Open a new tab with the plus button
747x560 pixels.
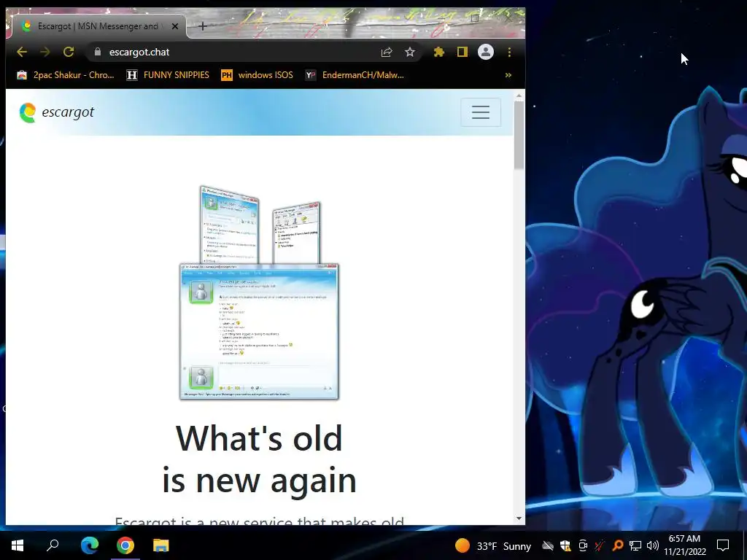coord(203,26)
